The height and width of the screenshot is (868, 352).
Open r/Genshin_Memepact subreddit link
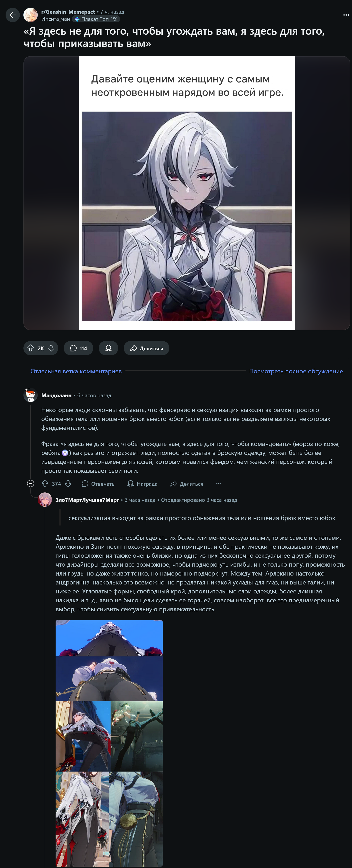tap(68, 12)
